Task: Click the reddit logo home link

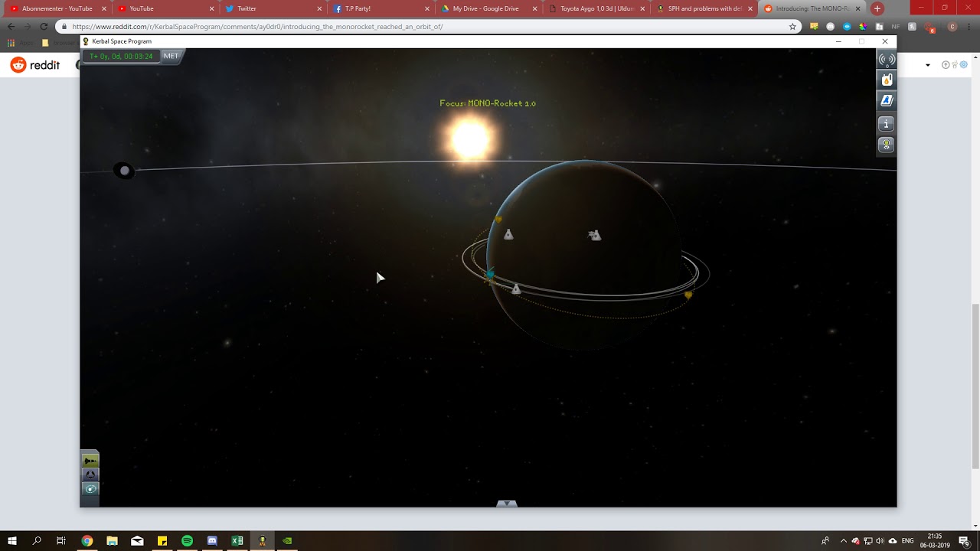Action: pyautogui.click(x=35, y=65)
